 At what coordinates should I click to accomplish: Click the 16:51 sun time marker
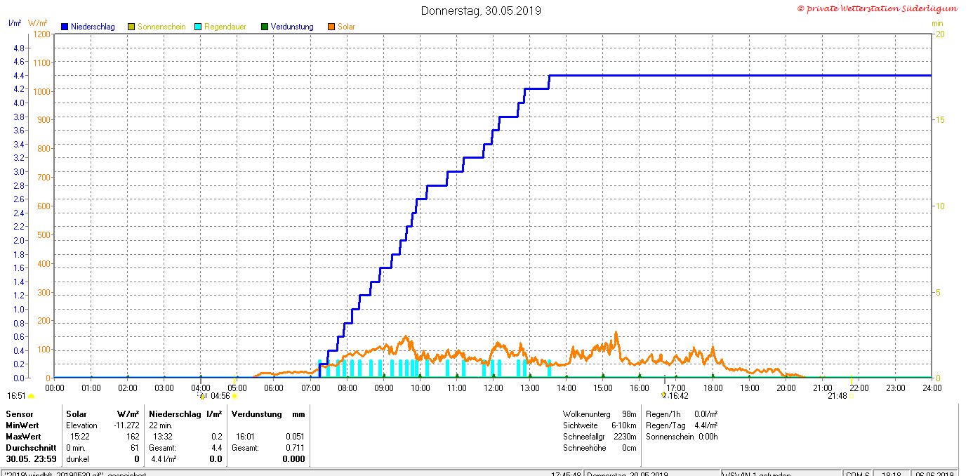[x=17, y=396]
